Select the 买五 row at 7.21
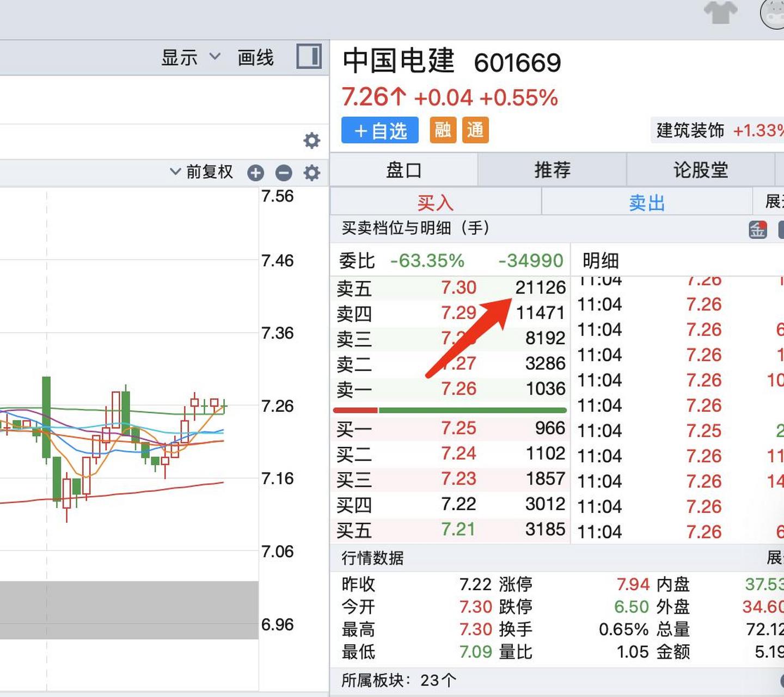784x697 pixels. point(451,529)
